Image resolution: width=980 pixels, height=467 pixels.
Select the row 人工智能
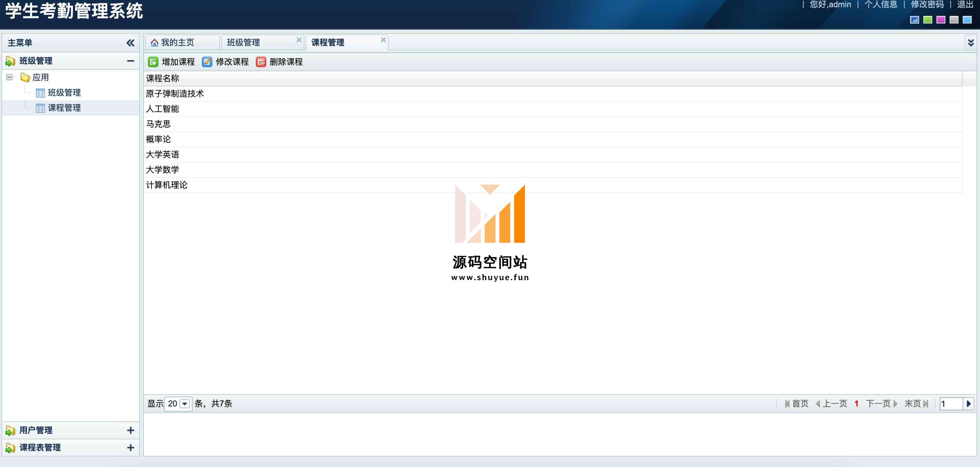point(553,109)
